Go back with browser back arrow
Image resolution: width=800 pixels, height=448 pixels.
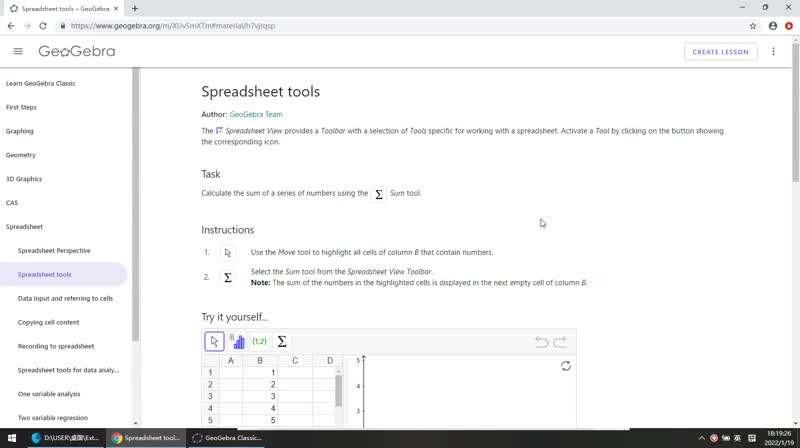pos(11,26)
